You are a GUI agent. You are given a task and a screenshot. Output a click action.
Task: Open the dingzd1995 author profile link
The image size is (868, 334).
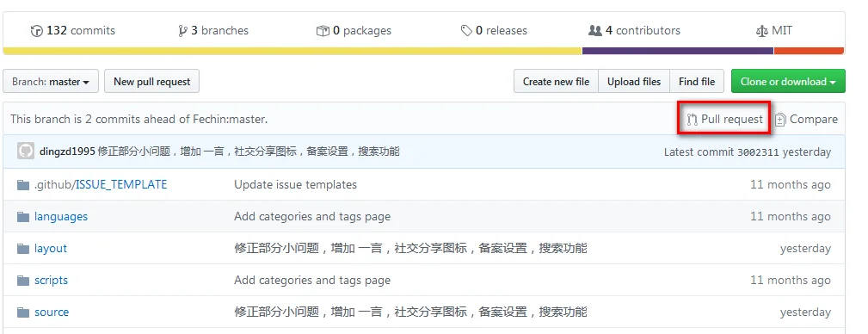tap(68, 152)
